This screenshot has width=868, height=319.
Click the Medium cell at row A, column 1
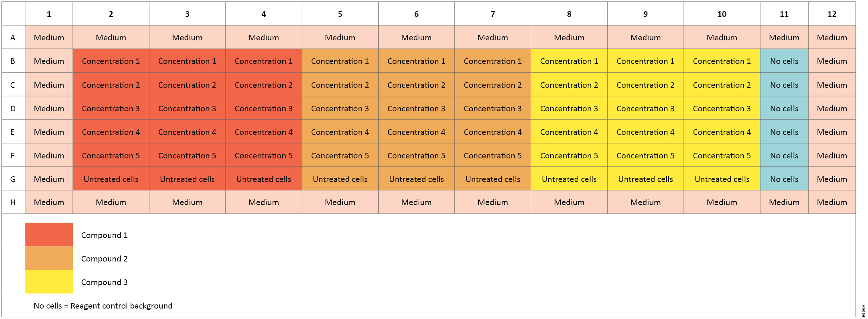click(x=49, y=37)
